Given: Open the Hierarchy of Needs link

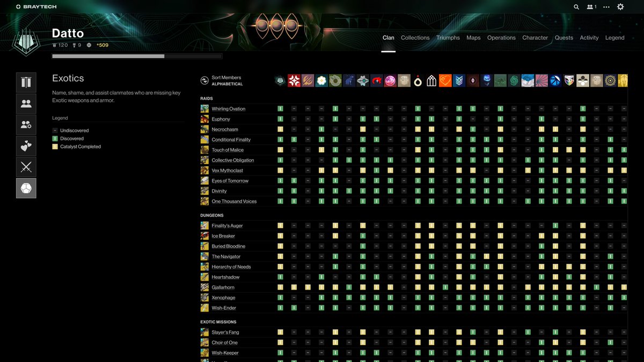Looking at the screenshot, I should point(231,267).
